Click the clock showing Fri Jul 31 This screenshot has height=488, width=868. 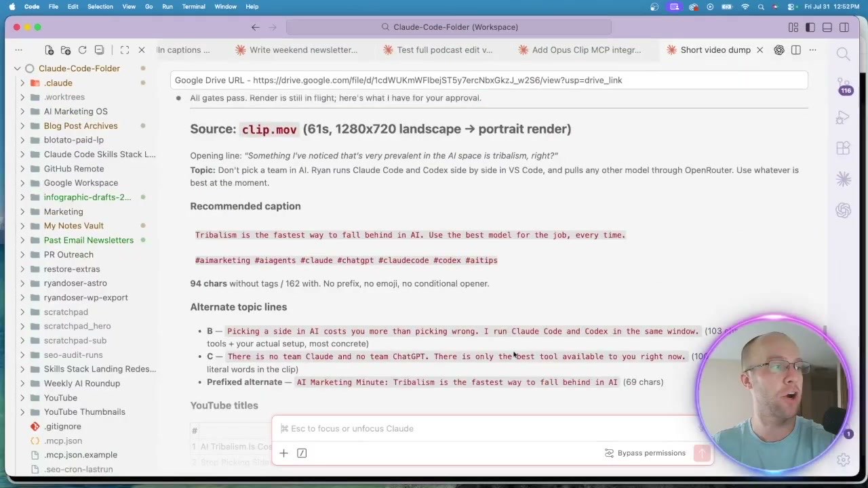point(831,7)
